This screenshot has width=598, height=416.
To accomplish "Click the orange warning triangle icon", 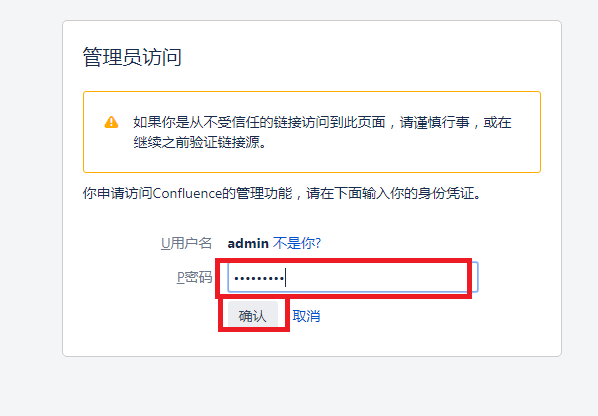I will pyautogui.click(x=111, y=122).
